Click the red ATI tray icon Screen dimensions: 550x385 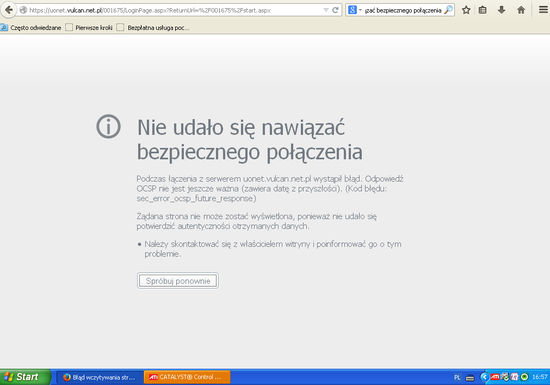coord(495,377)
